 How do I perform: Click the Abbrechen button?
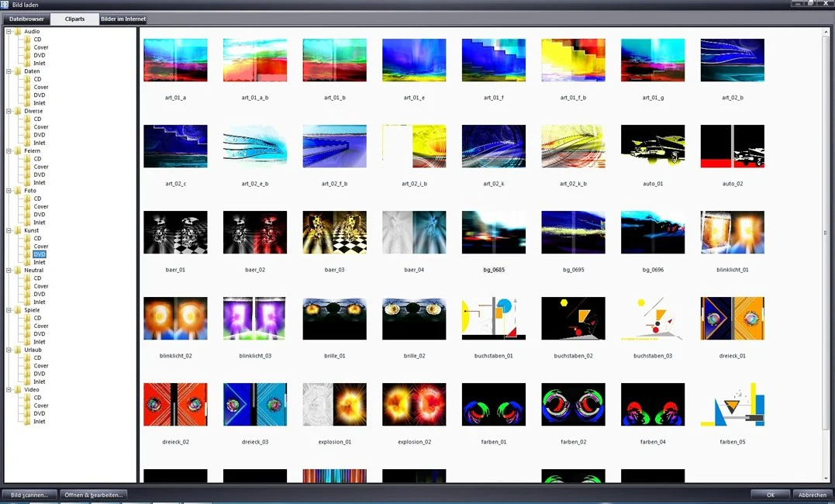coord(813,495)
